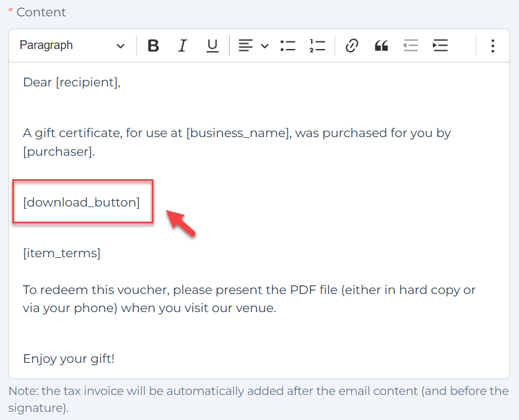Click the 'Dear [recipient],' line
519x420 pixels.
[72, 82]
